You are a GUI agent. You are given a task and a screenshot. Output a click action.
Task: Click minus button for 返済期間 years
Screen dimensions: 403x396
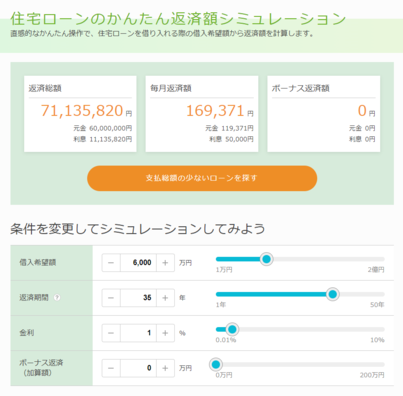pos(111,298)
